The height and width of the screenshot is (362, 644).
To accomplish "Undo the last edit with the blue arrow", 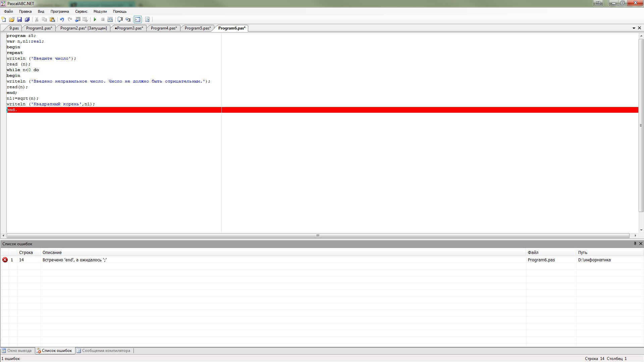I will [62, 19].
